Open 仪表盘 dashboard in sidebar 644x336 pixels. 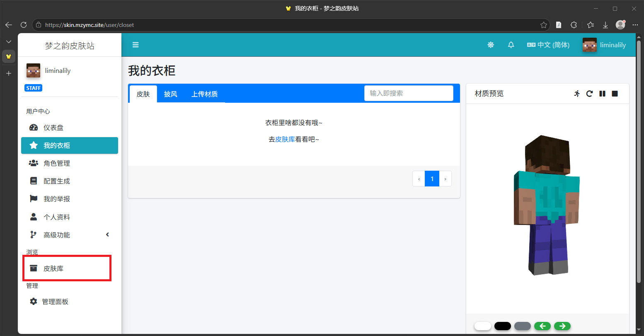click(70, 128)
